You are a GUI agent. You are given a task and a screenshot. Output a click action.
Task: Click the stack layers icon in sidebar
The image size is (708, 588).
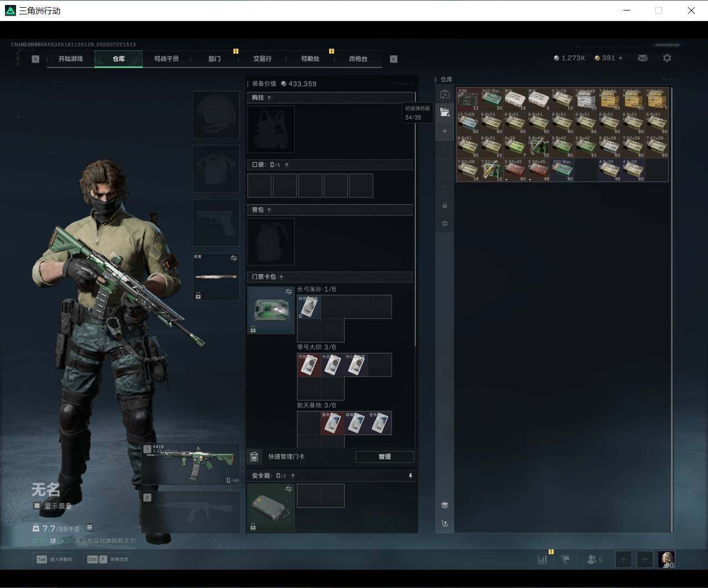[445, 505]
